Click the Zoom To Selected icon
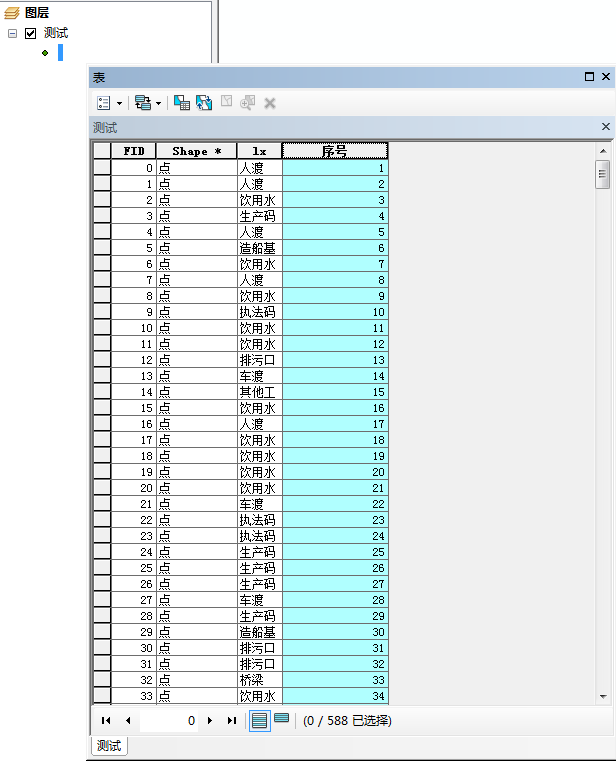This screenshot has height=761, width=616. (x=248, y=102)
